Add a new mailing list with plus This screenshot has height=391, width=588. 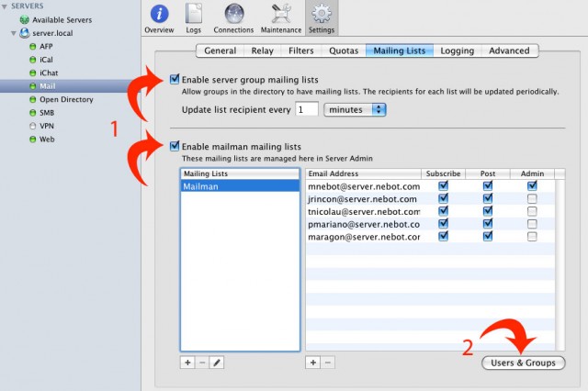pyautogui.click(x=187, y=363)
